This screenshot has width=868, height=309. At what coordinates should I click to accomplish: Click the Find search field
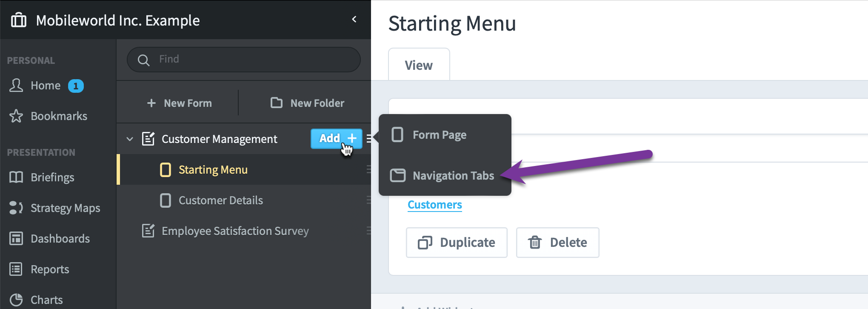(244, 60)
